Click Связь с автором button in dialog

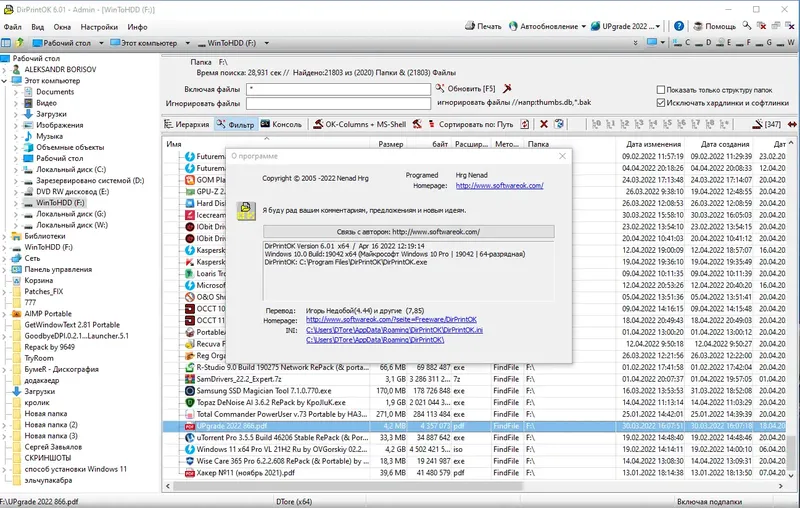coord(409,232)
